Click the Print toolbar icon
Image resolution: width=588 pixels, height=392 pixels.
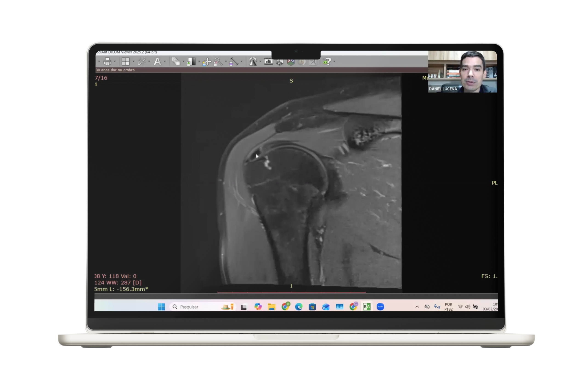[107, 61]
